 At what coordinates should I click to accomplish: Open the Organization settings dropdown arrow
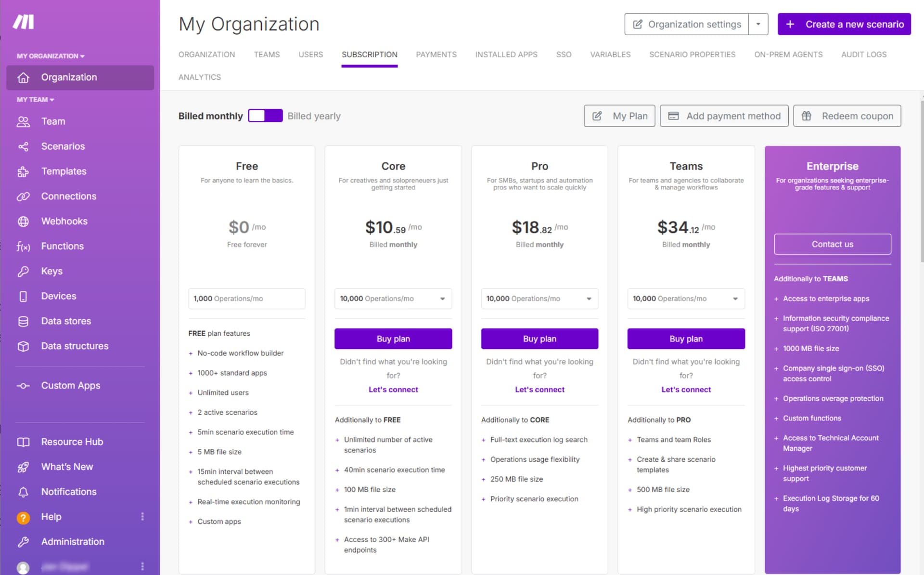[x=758, y=24]
